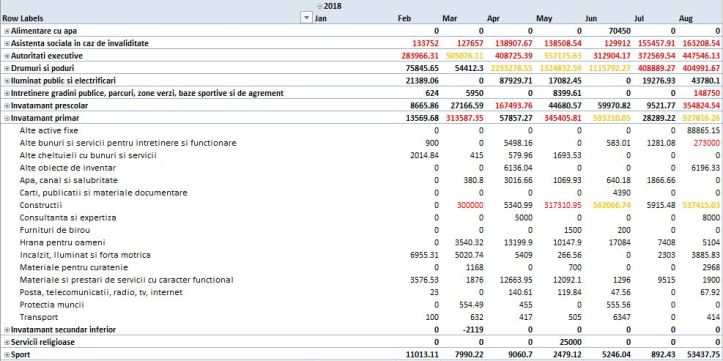Viewport: 723px width, 361px height.
Task: Click value 88865.15 in Alte active fixe row
Action: pyautogui.click(x=703, y=130)
